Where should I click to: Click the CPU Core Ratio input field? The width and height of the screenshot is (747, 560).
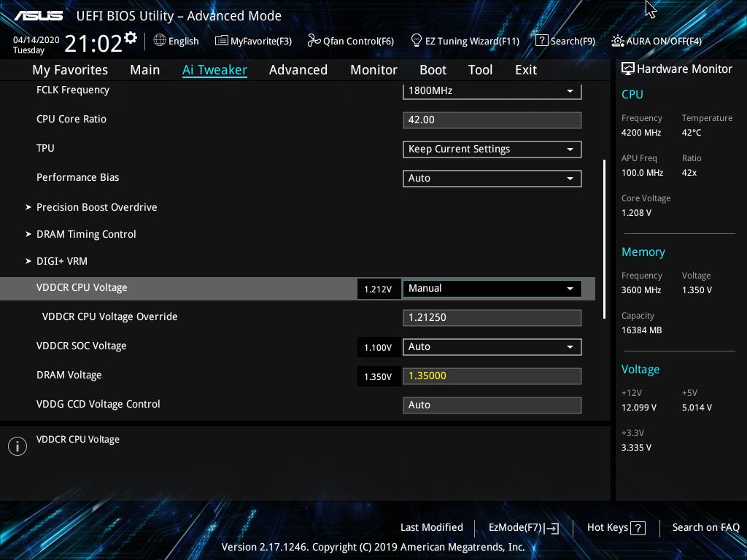pyautogui.click(x=492, y=120)
